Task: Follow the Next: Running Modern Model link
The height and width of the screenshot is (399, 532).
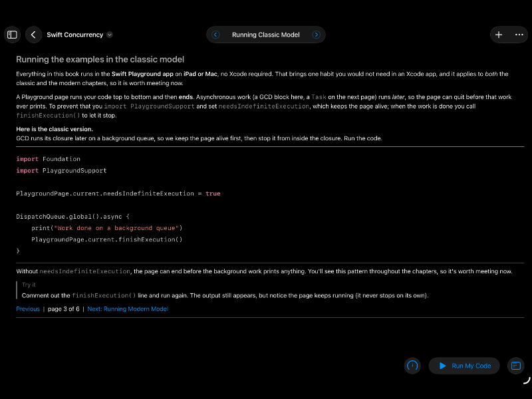Action: [x=128, y=309]
